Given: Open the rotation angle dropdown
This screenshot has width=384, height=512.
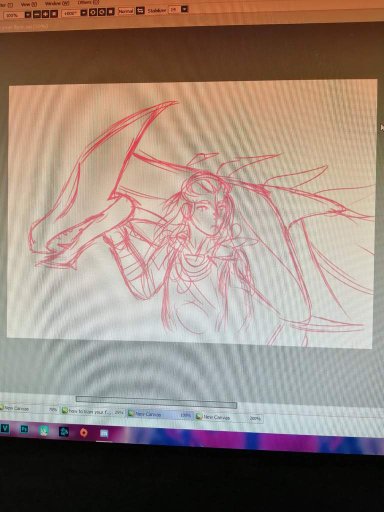Looking at the screenshot, I should (x=84, y=13).
